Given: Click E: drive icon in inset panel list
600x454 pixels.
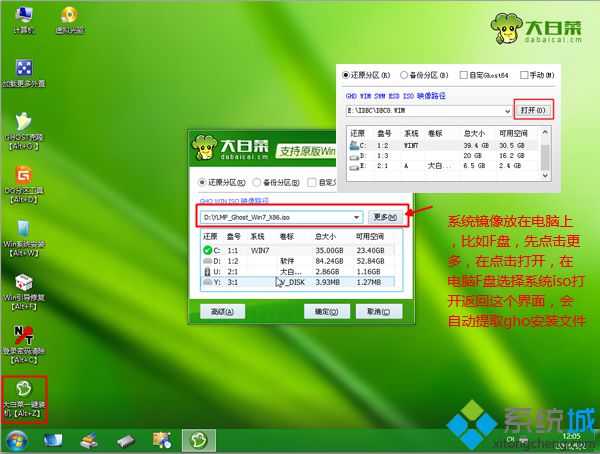Looking at the screenshot, I should (x=354, y=166).
